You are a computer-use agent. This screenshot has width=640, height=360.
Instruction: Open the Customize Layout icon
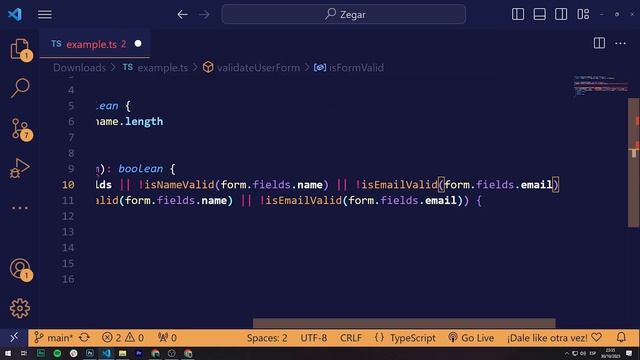[x=583, y=14]
